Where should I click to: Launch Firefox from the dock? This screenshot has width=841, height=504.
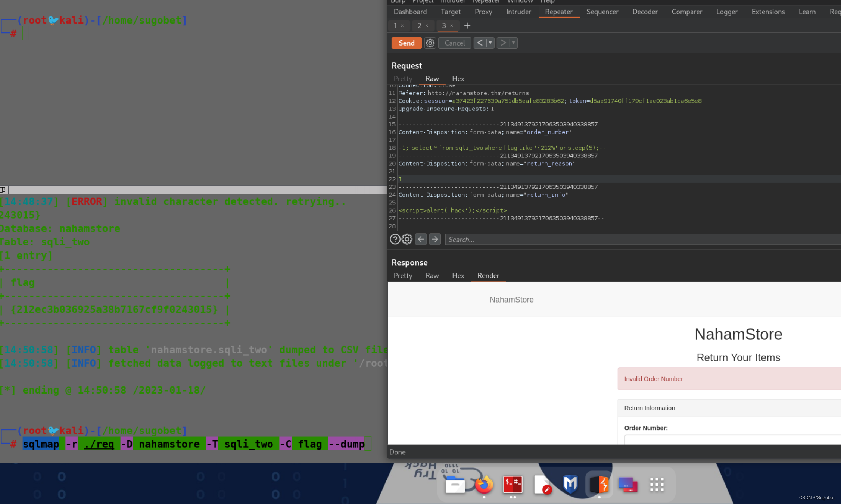(484, 485)
